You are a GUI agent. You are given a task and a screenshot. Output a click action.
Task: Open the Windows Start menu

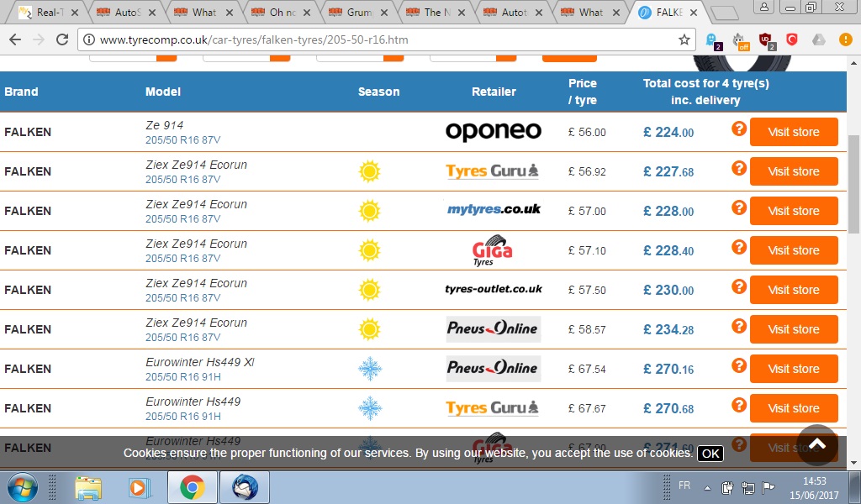click(22, 487)
